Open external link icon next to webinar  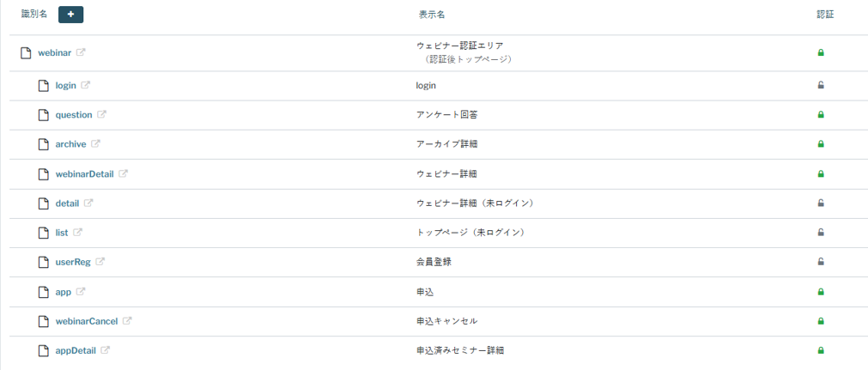81,52
